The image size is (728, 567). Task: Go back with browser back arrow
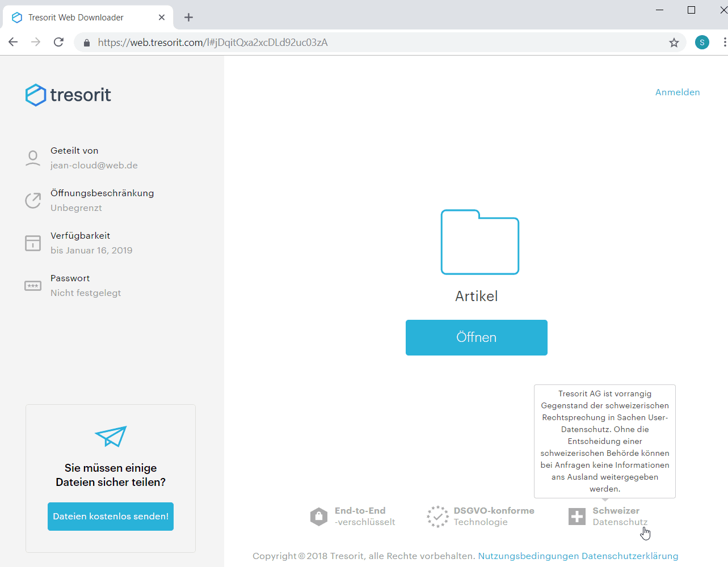click(x=13, y=43)
